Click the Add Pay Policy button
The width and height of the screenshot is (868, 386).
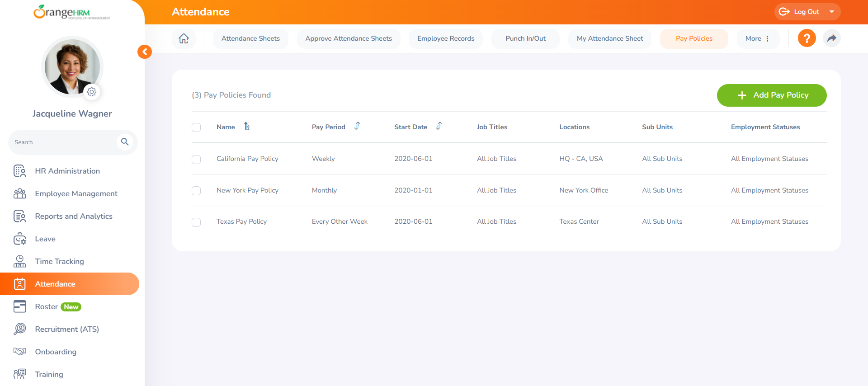(x=772, y=95)
